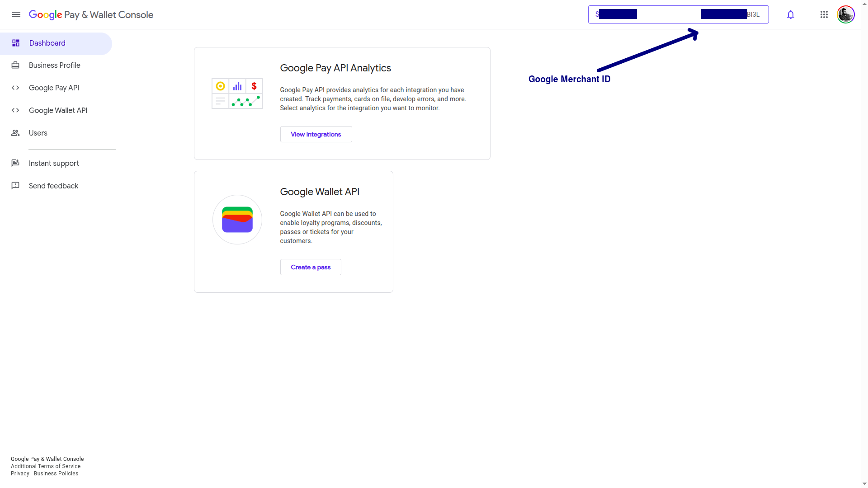Click the Create a pass button
This screenshot has height=488, width=868.
(310, 267)
